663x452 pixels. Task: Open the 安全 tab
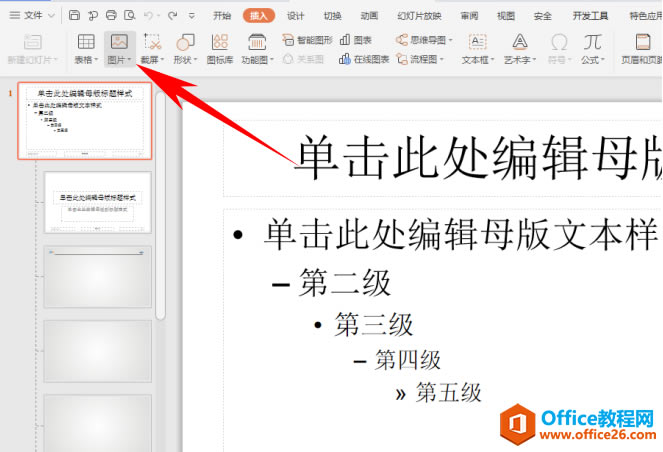(542, 16)
